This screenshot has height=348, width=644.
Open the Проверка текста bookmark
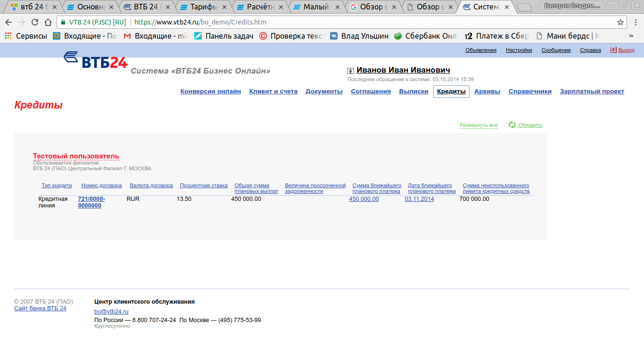(291, 36)
